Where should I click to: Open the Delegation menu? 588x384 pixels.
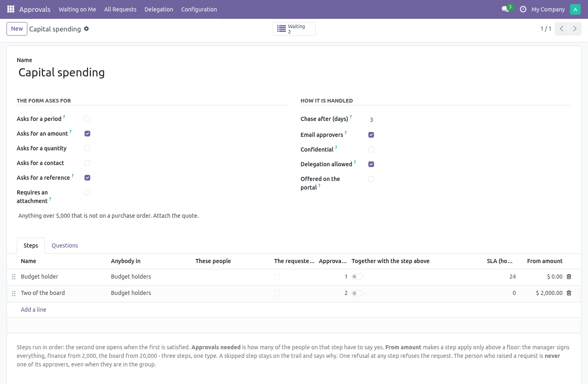(x=159, y=9)
